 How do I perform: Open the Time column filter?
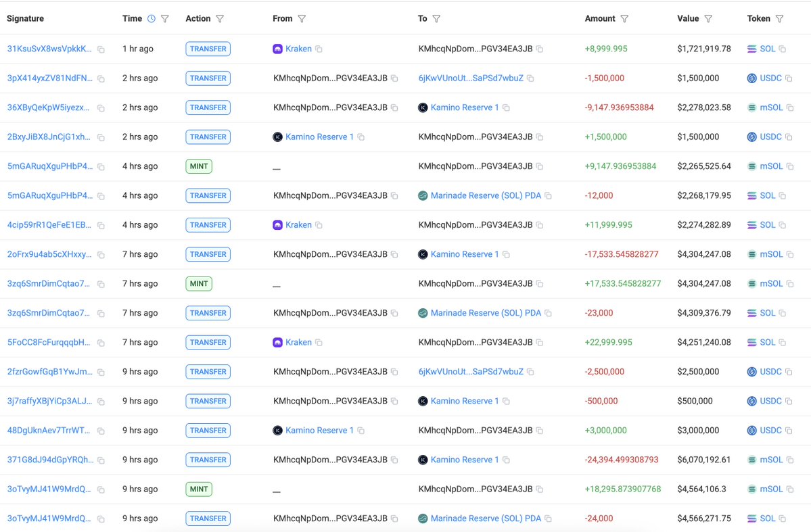point(165,19)
